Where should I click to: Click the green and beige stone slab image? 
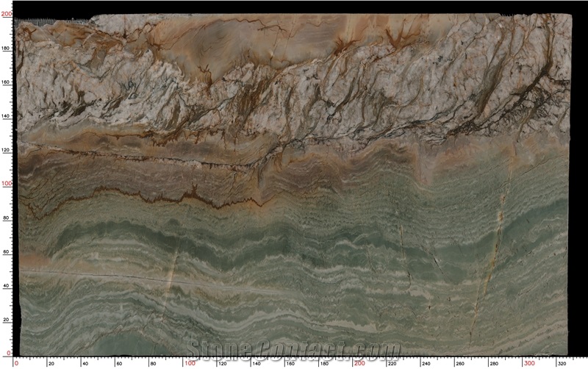[293, 185]
